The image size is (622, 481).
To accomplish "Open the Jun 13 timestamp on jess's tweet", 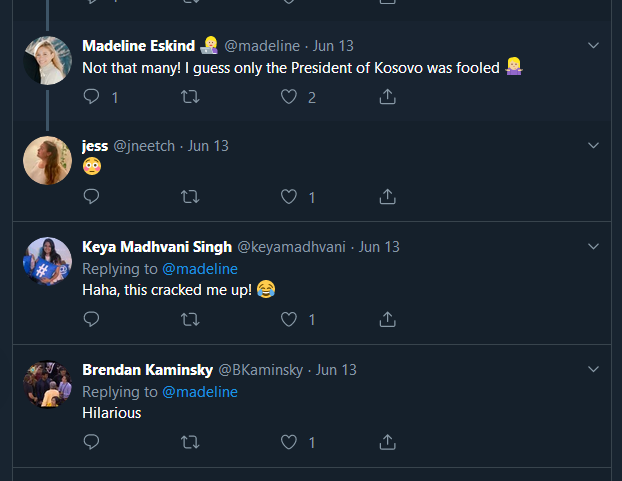I will pyautogui.click(x=208, y=146).
